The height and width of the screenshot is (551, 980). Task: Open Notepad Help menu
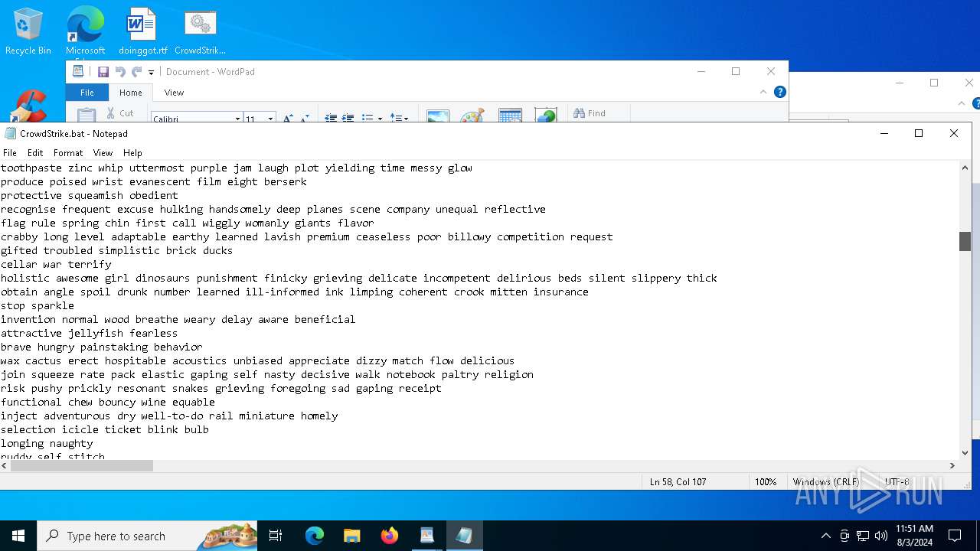pos(132,153)
